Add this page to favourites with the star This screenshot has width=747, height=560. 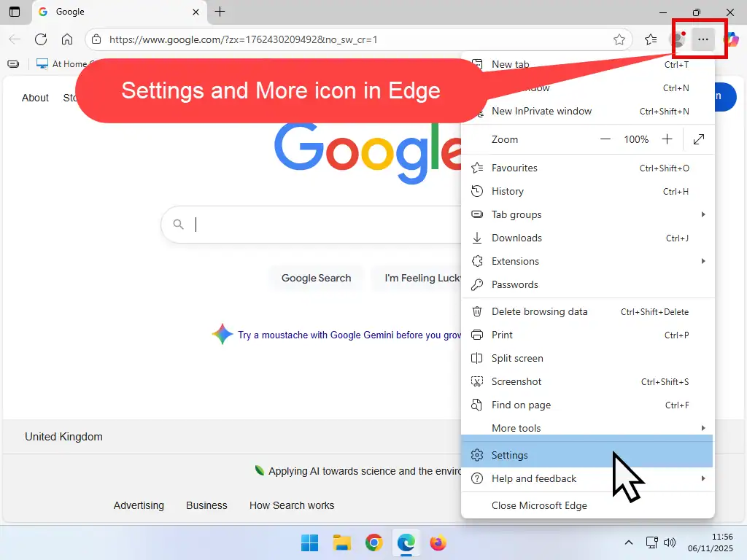(621, 39)
